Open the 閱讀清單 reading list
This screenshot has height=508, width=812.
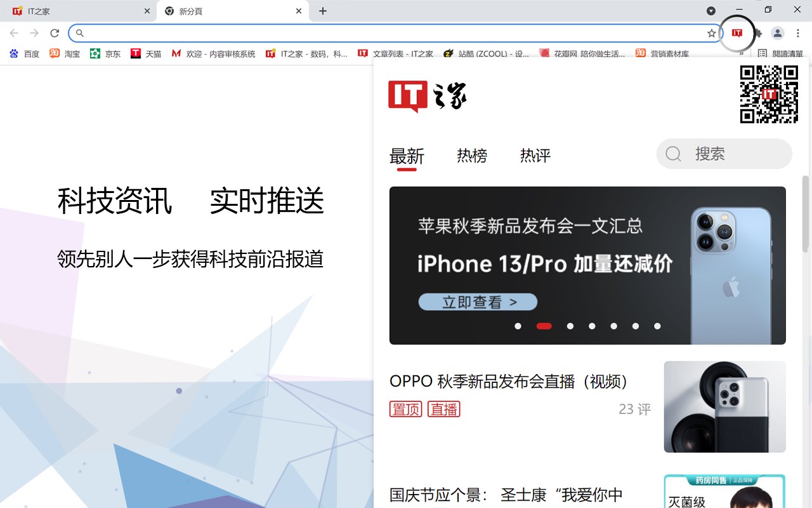pos(781,54)
